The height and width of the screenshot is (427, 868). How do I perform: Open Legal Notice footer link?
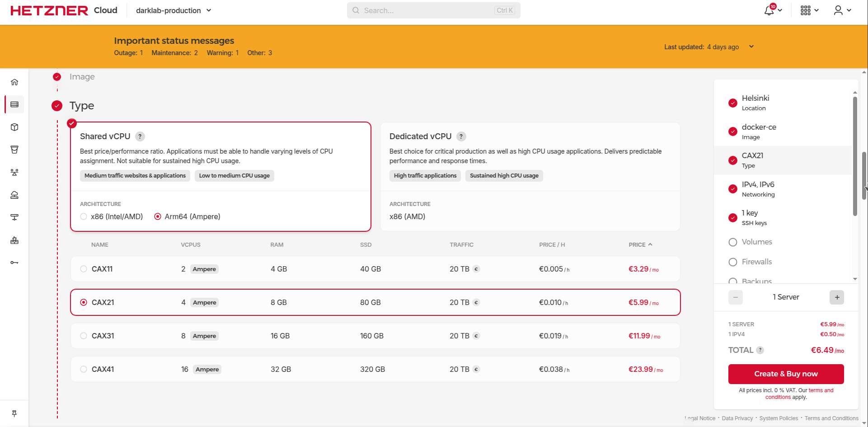pyautogui.click(x=700, y=418)
